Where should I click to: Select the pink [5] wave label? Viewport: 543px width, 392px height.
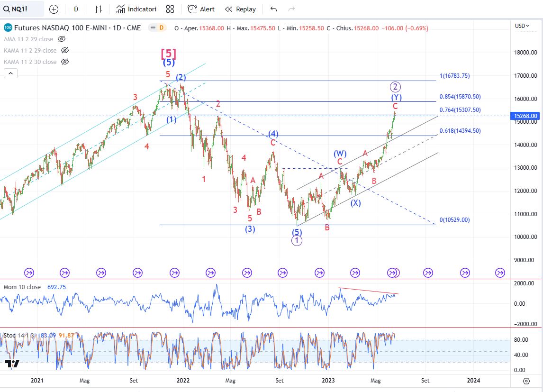(x=169, y=54)
